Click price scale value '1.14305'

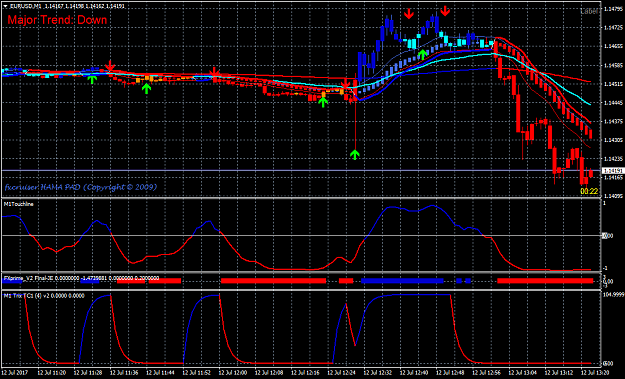point(613,140)
